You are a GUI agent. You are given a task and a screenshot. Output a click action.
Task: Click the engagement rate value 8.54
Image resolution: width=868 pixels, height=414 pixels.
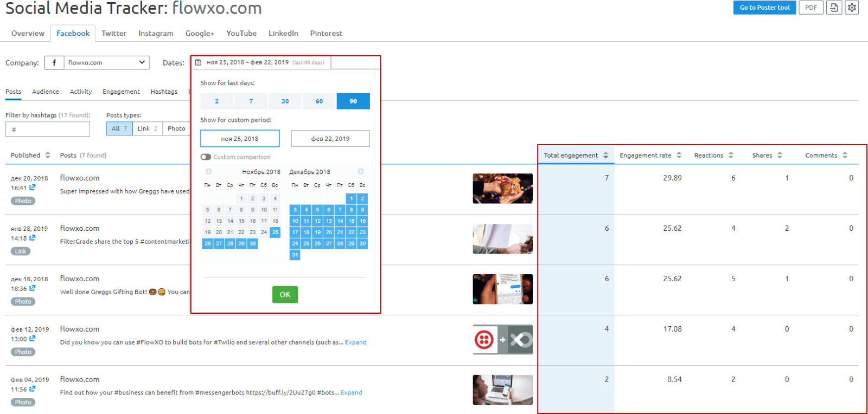point(674,379)
